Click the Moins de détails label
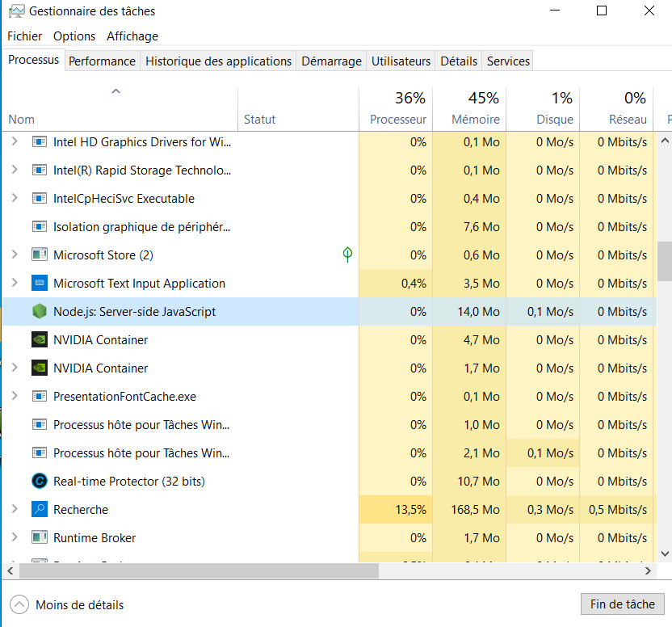This screenshot has height=627, width=672. (80, 604)
